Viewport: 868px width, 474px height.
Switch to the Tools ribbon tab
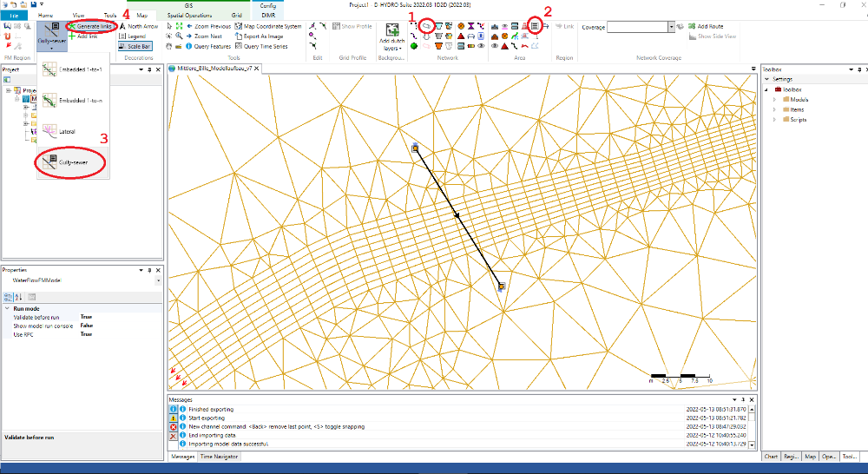pos(110,16)
